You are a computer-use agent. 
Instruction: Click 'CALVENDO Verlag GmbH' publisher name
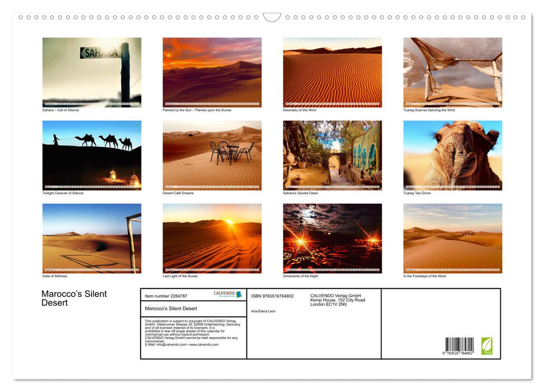[x=336, y=296]
